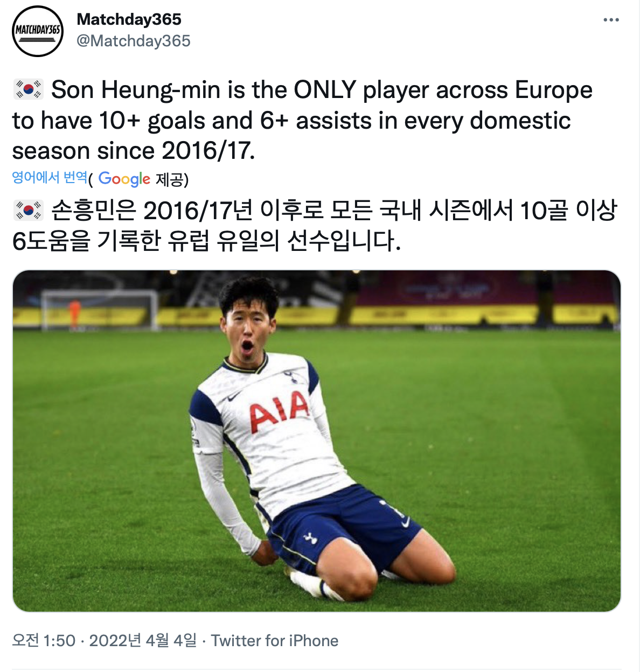
Task: Click the Google logo in translation credit
Action: point(124,179)
